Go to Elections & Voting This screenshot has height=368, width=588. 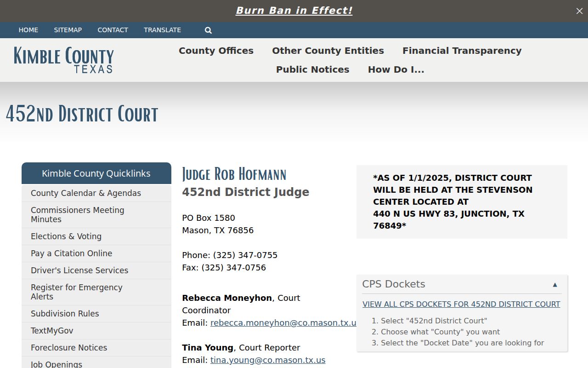(x=96, y=236)
